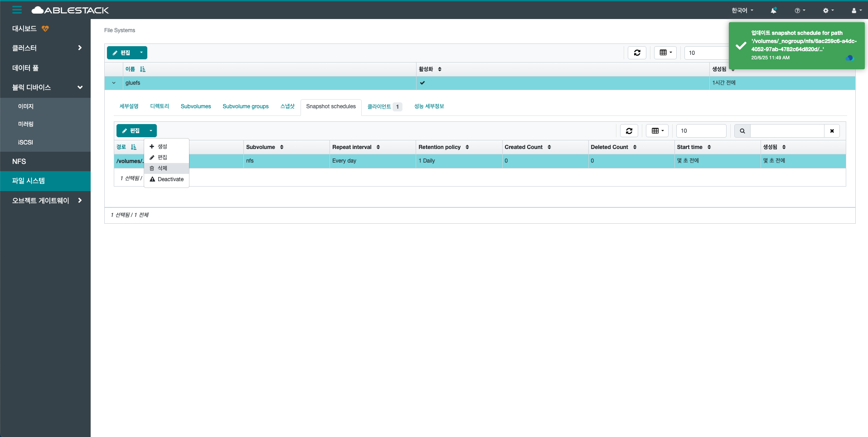Open the notifications bell icon

coord(773,10)
